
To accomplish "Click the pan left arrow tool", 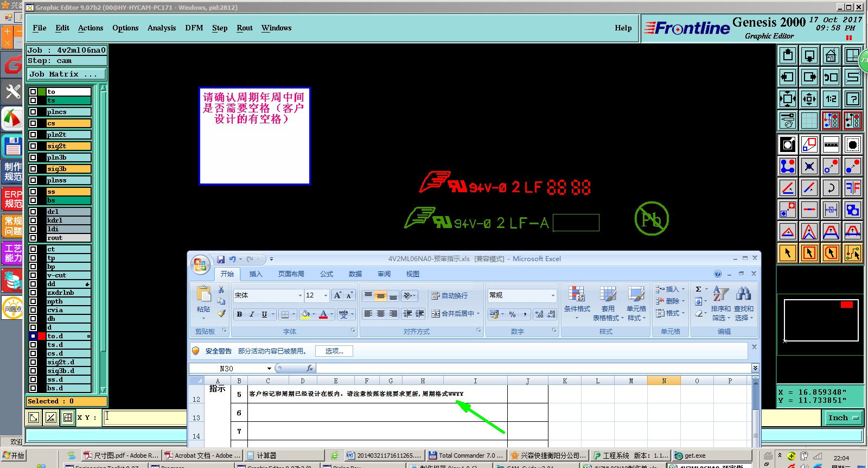I will [x=788, y=77].
